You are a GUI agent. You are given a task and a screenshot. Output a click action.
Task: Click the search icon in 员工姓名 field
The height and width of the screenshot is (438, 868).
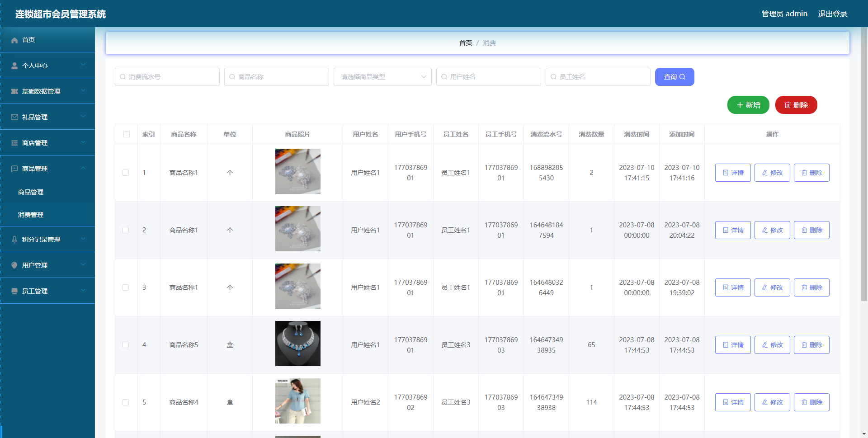tap(553, 77)
